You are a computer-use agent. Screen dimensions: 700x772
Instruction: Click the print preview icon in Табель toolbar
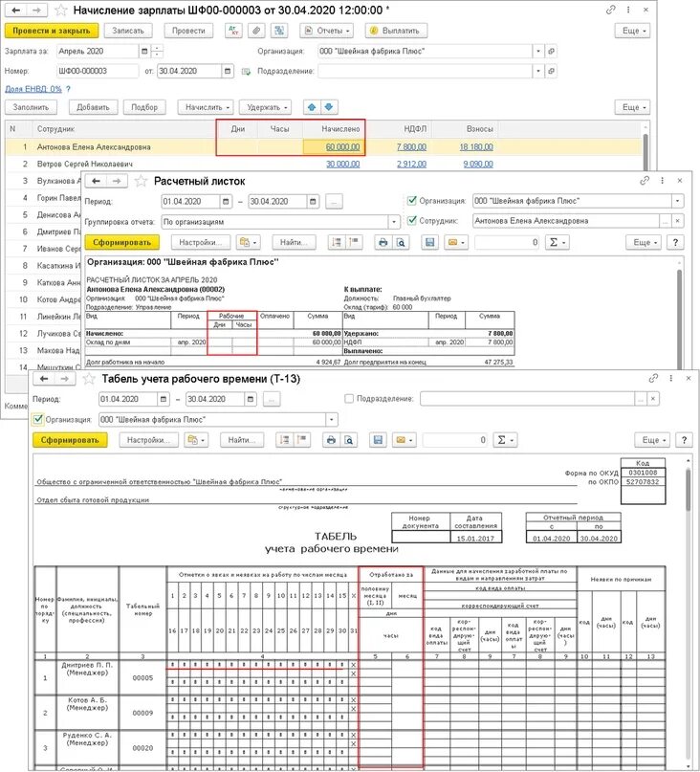[x=348, y=440]
